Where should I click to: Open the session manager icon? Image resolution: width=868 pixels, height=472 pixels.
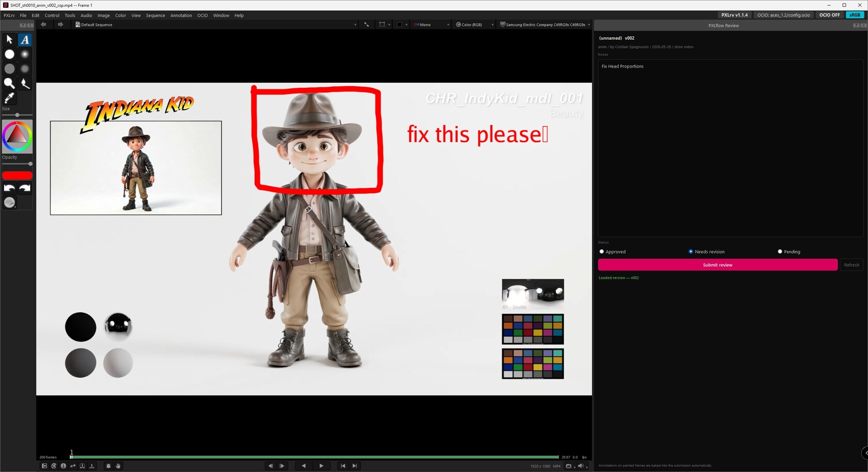coord(44,466)
